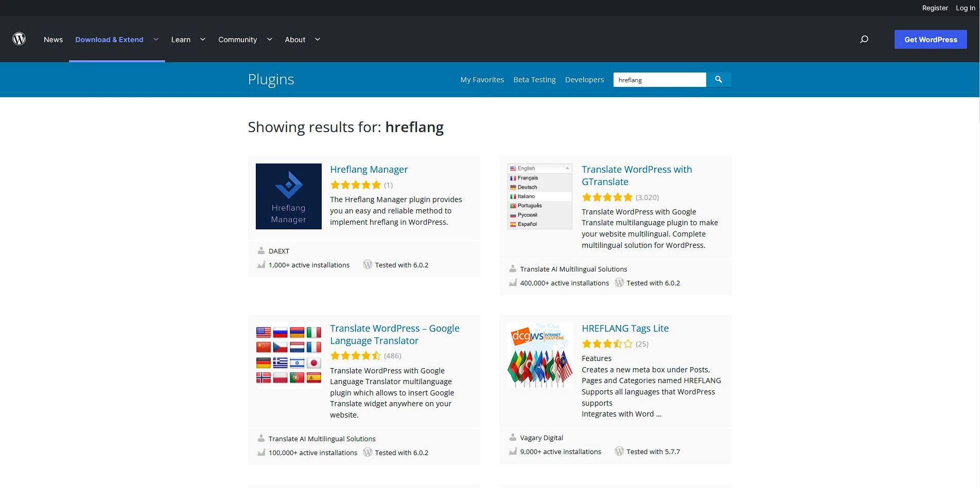Expand the About submenu chevron
The image size is (980, 488).
[318, 40]
